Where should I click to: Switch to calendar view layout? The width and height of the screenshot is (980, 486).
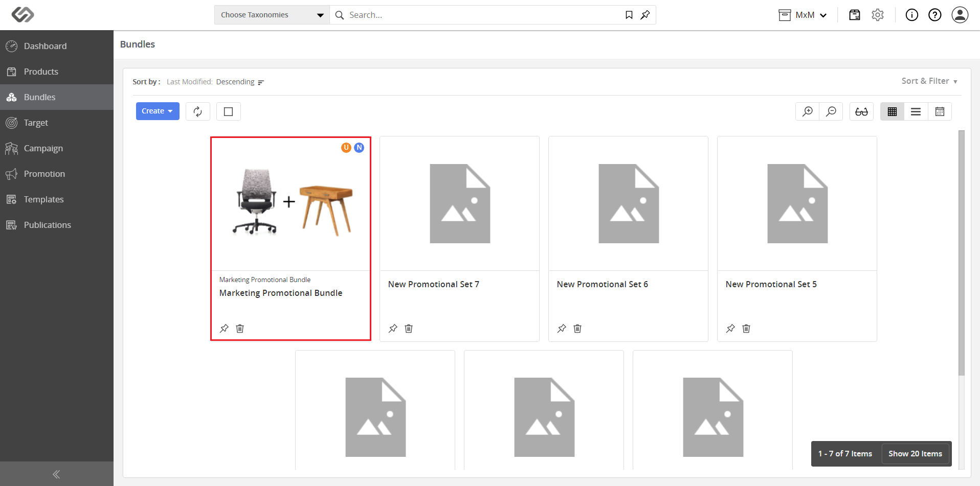tap(940, 111)
